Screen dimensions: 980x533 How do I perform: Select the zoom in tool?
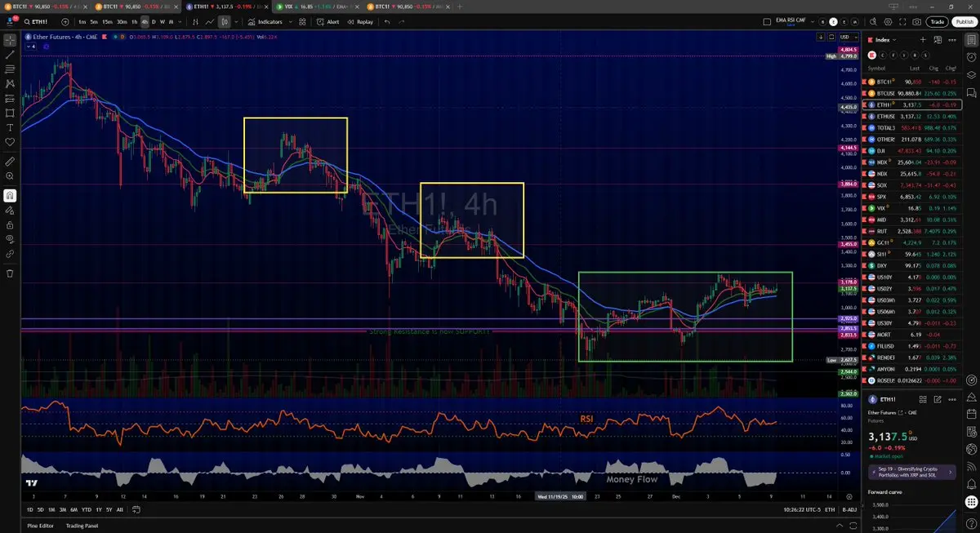click(10, 177)
